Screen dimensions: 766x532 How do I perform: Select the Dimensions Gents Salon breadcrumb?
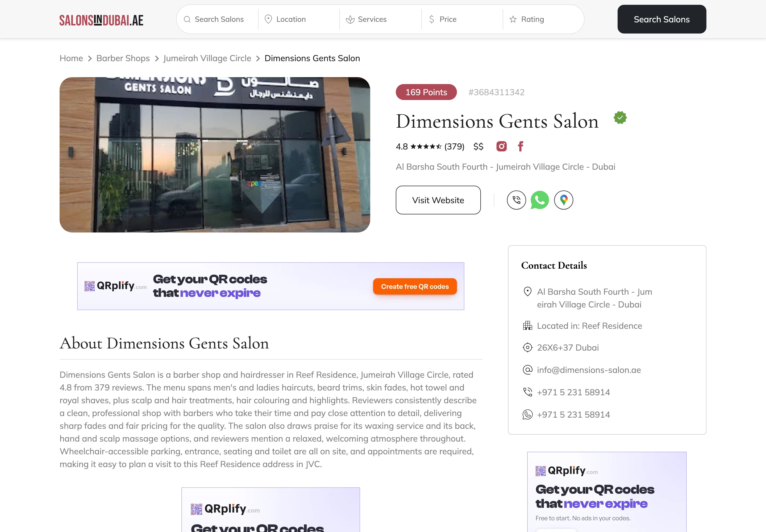coord(312,58)
